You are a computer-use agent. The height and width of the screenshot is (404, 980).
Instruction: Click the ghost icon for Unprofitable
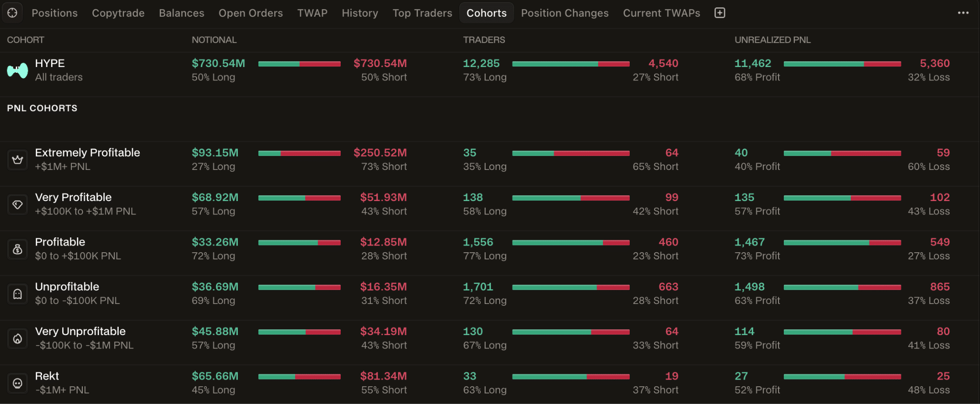pos(18,293)
